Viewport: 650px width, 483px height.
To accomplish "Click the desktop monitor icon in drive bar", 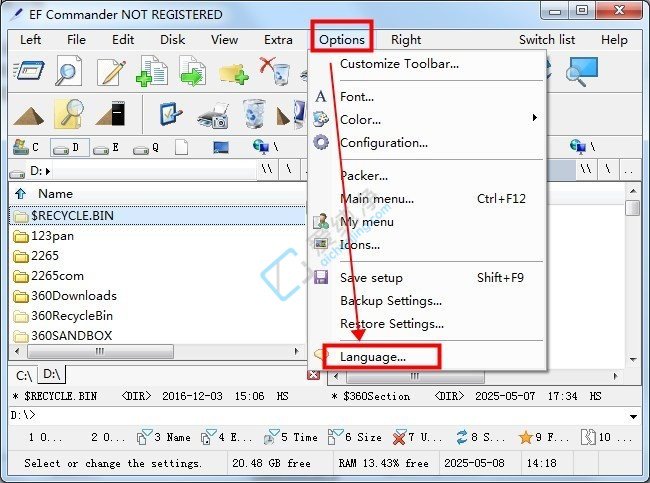I will [221, 147].
